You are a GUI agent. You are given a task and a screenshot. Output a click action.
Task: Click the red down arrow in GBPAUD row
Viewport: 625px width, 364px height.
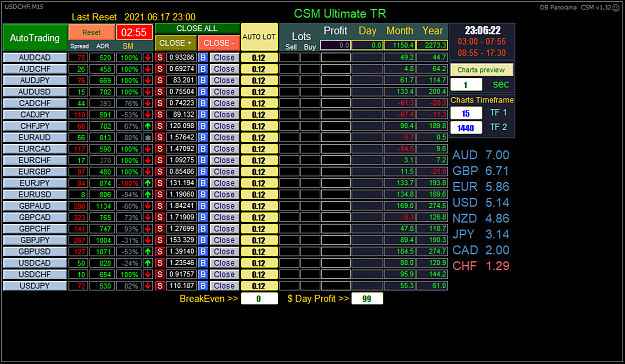tap(148, 206)
